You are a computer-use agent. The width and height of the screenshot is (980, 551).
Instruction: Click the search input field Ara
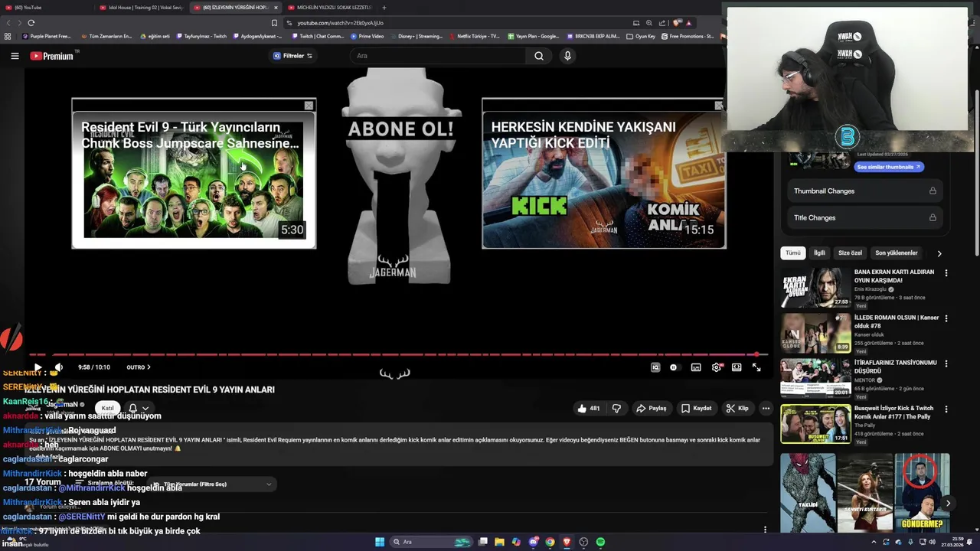(438, 56)
